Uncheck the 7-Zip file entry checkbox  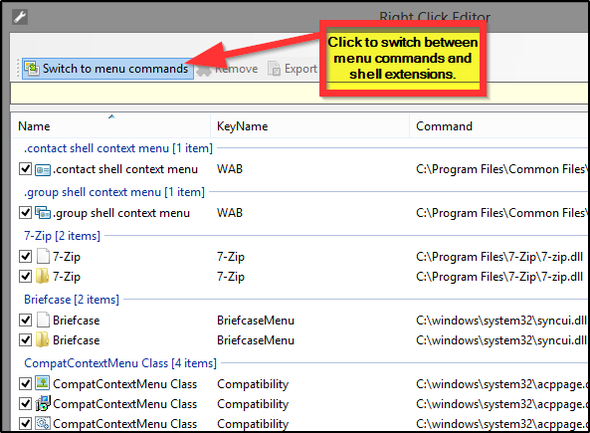click(25, 257)
